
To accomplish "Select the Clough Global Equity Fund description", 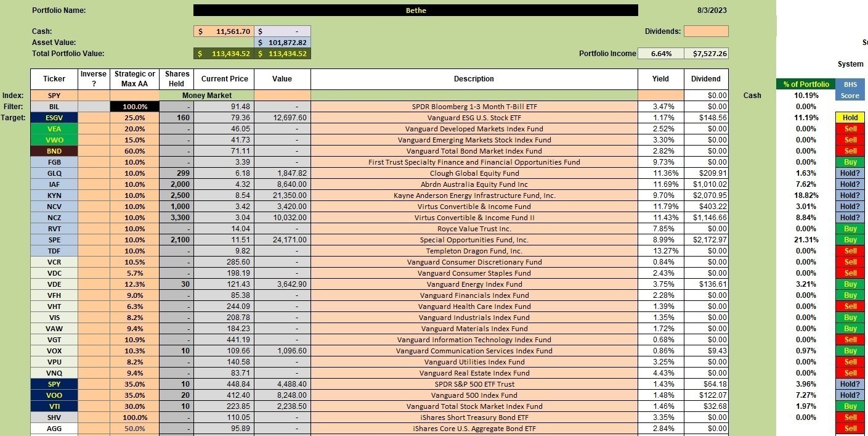I will 474,173.
